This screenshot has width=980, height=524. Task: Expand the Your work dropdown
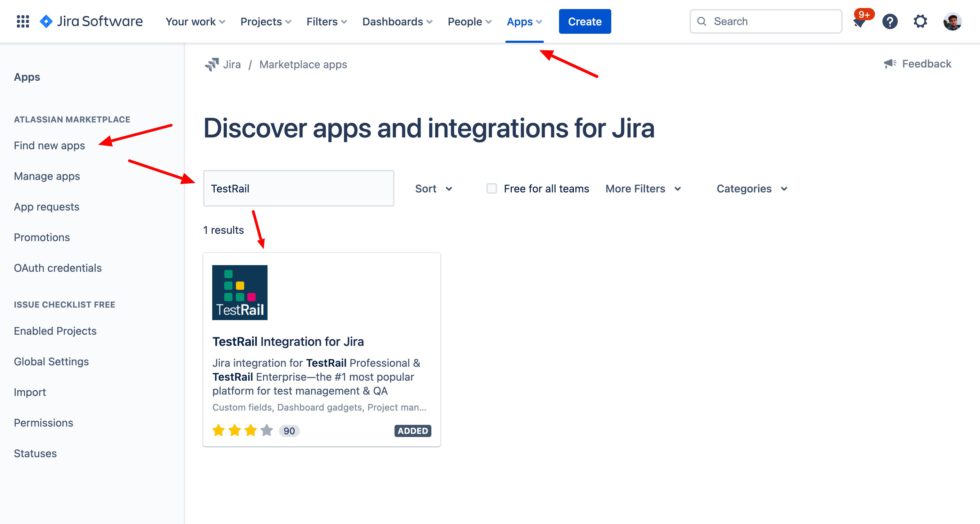point(195,21)
